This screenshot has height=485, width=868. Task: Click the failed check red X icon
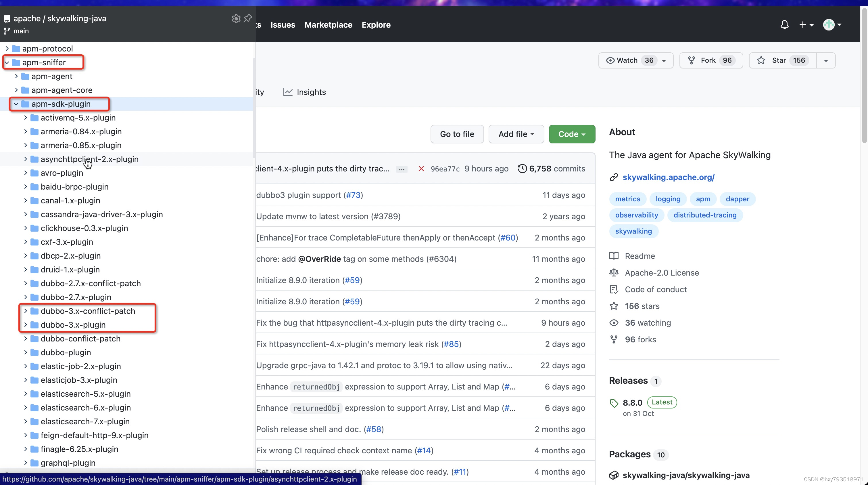[x=421, y=169]
